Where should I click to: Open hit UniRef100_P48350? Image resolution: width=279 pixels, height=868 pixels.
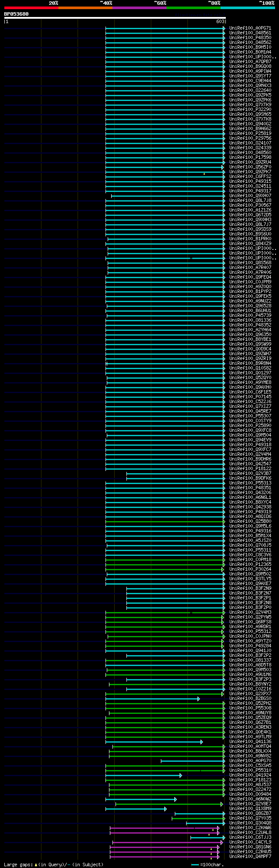pyautogui.click(x=250, y=38)
